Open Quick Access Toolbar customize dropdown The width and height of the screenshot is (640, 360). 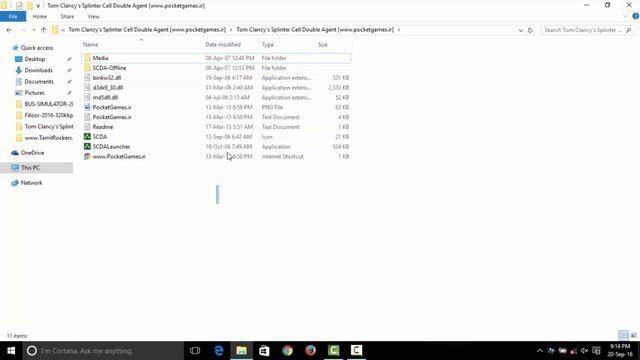38,6
